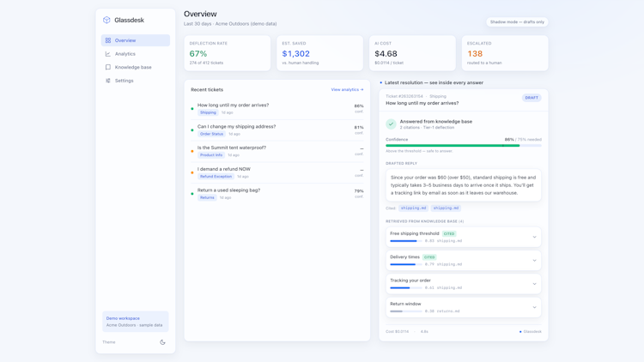
Task: Expand the Tracking your order entry
Action: click(464, 284)
